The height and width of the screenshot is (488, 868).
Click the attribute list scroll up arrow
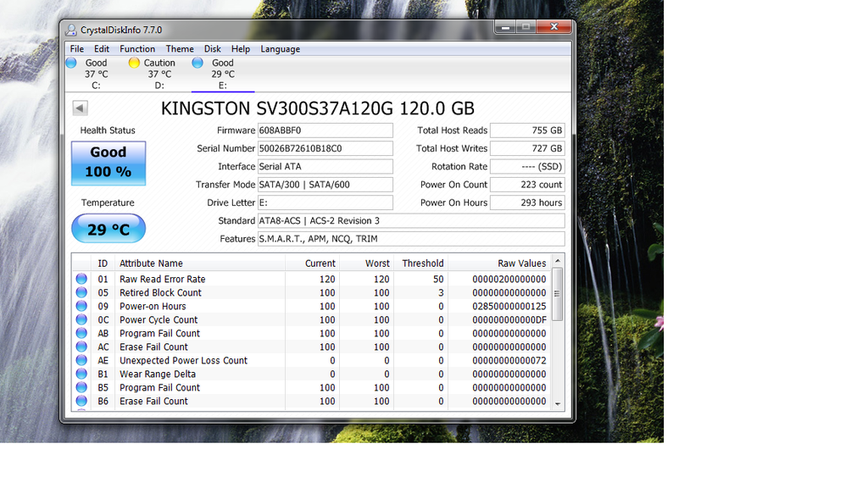pos(558,261)
